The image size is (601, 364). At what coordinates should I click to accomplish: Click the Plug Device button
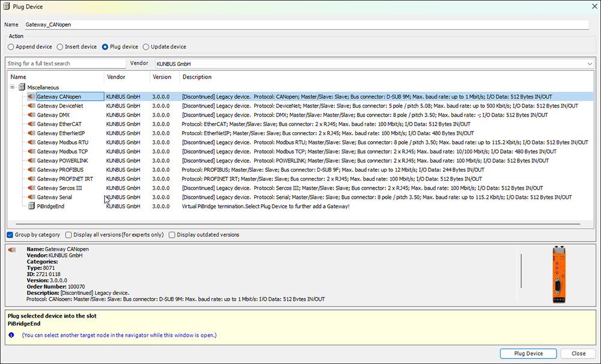point(528,353)
